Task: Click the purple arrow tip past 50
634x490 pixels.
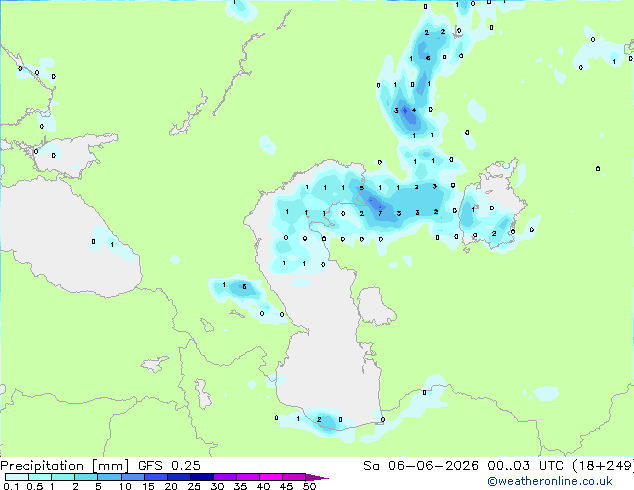Action: pyautogui.click(x=317, y=477)
